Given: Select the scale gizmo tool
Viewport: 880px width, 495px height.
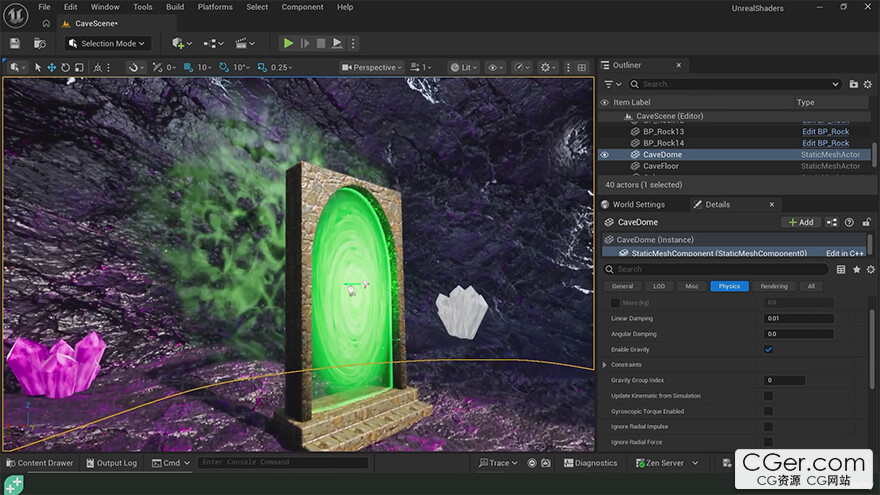Looking at the screenshot, I should tap(79, 67).
